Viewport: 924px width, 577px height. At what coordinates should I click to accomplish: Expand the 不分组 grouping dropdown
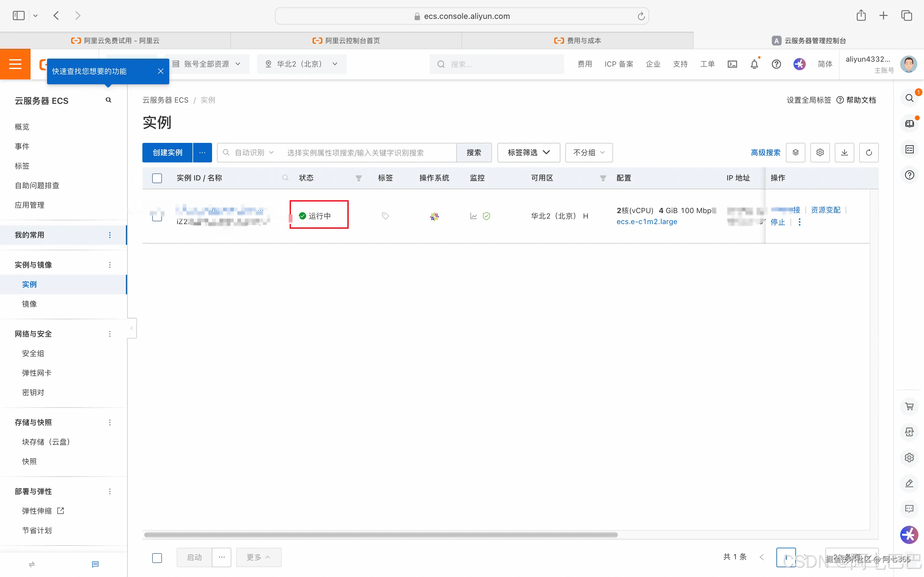point(588,152)
